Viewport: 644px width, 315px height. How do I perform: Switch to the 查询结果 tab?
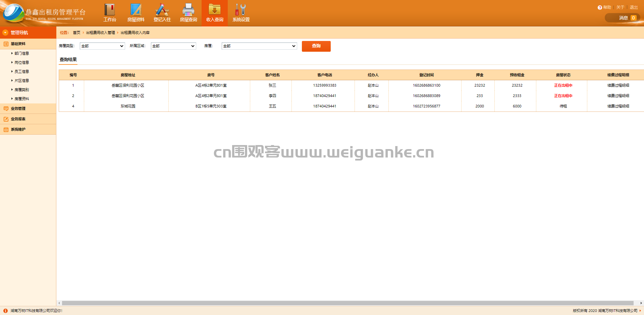(x=68, y=60)
